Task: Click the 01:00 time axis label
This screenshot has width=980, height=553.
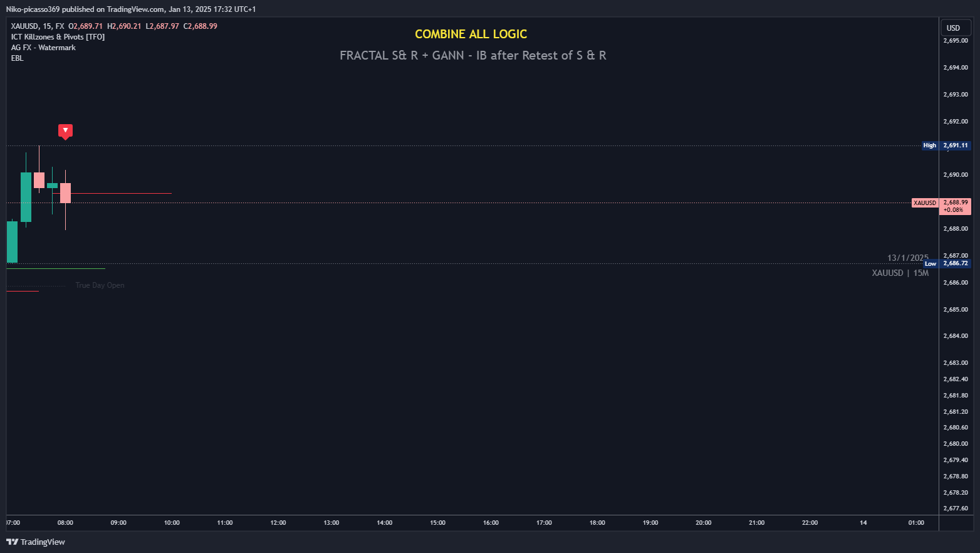Action: 916,522
